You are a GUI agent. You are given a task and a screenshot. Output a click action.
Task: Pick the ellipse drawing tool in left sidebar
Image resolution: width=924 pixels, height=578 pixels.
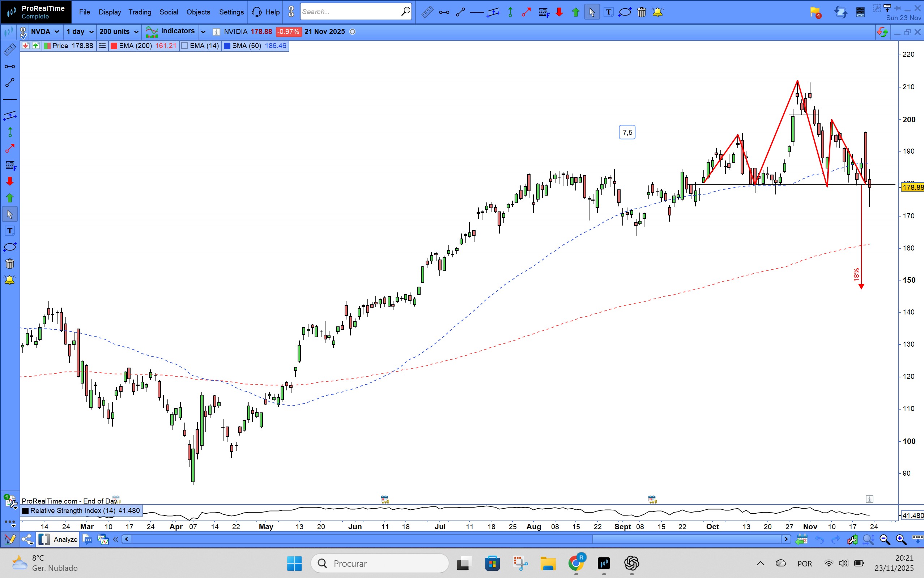(x=9, y=247)
